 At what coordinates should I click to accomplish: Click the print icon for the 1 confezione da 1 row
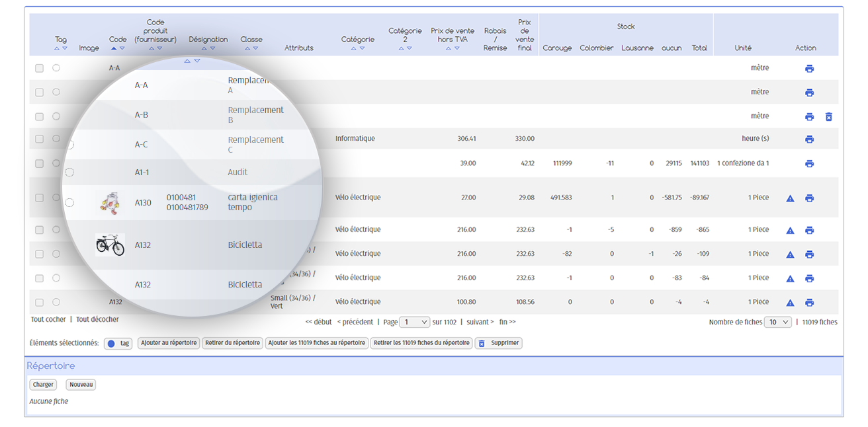[x=809, y=164]
